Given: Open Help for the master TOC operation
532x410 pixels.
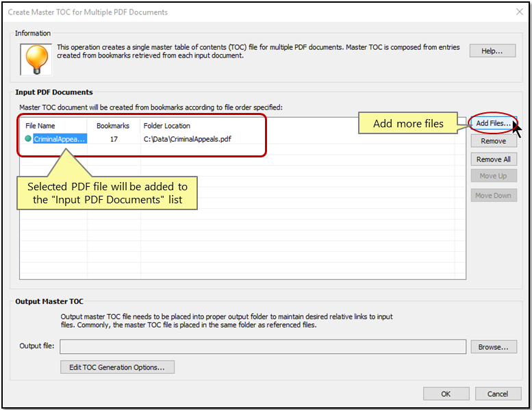Looking at the screenshot, I should coord(493,51).
